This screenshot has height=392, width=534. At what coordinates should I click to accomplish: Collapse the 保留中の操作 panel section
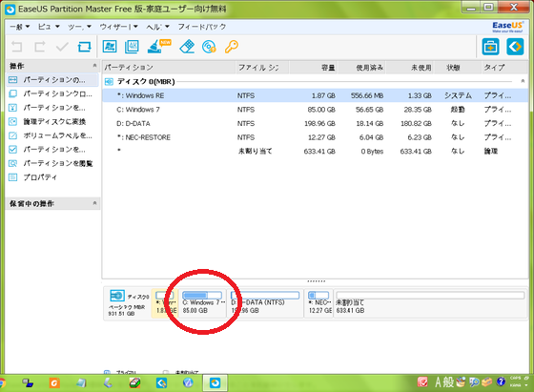(x=94, y=203)
